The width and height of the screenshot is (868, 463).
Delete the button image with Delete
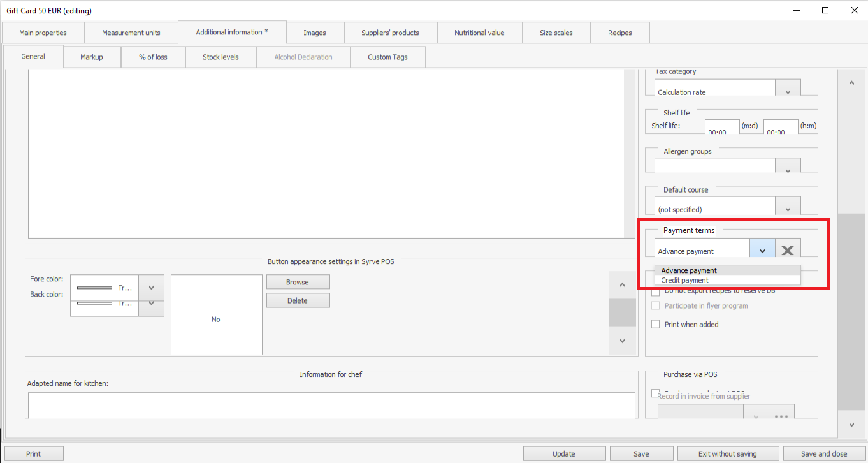click(x=298, y=301)
